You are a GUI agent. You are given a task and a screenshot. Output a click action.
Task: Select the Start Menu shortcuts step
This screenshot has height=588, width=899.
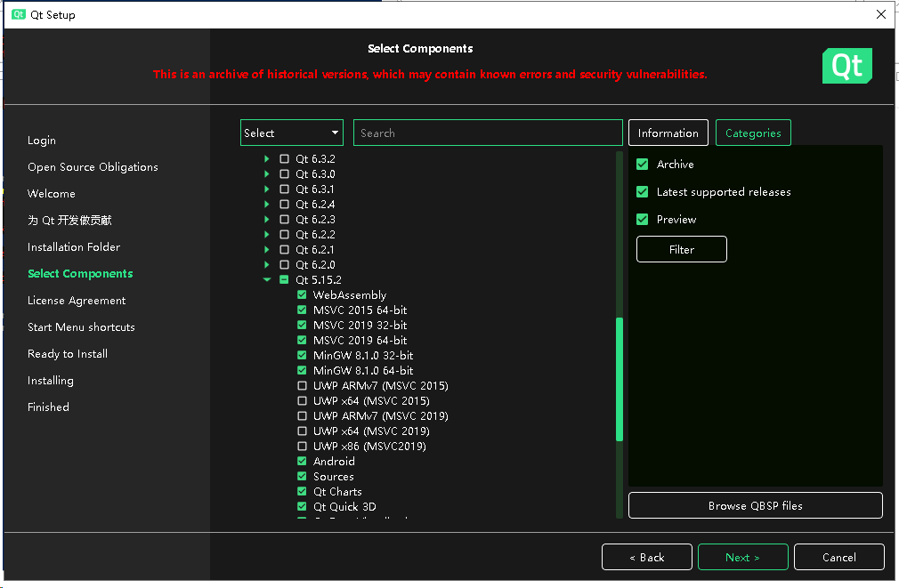point(81,327)
